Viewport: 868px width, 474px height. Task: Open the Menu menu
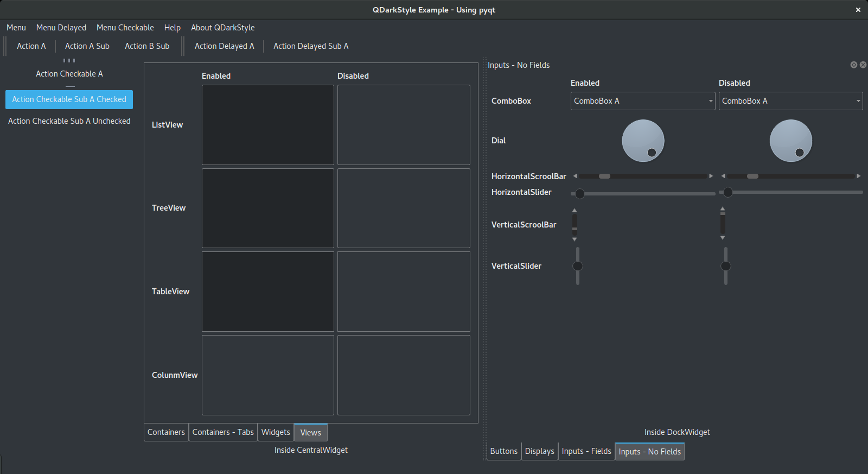click(16, 28)
